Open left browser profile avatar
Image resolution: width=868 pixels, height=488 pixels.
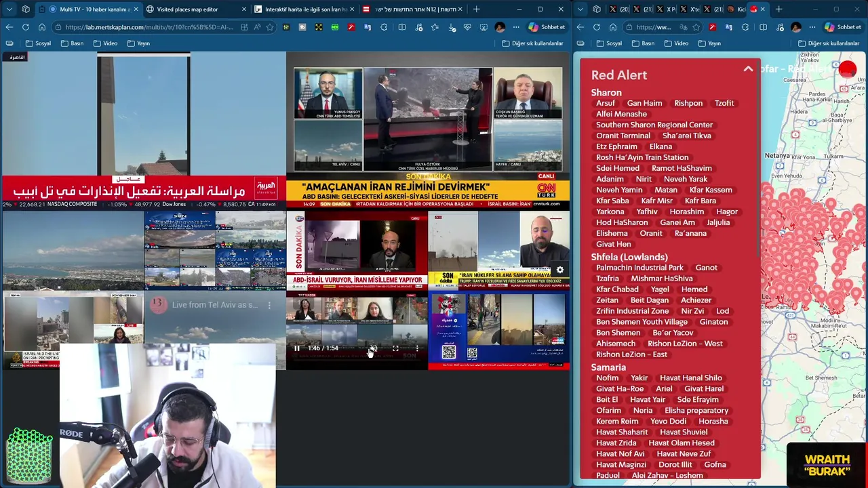point(500,27)
